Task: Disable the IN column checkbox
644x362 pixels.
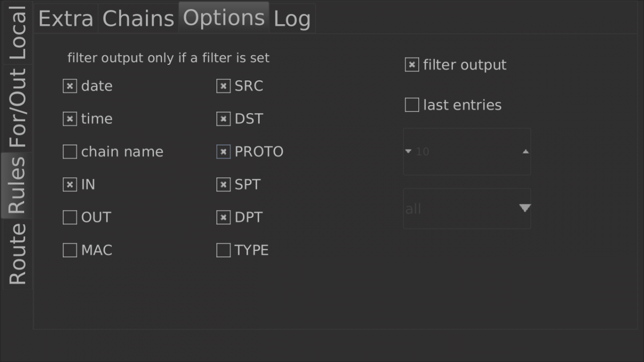Action: [70, 185]
